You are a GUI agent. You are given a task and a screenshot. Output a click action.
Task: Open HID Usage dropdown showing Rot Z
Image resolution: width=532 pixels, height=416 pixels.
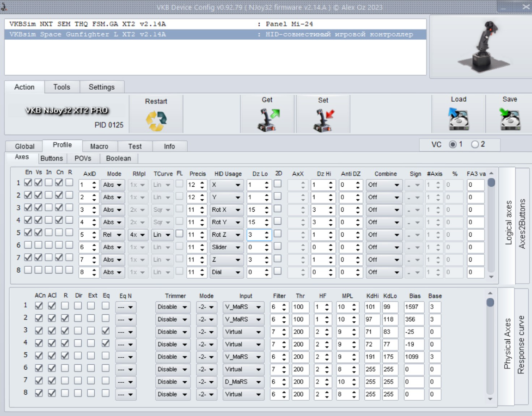coord(226,235)
